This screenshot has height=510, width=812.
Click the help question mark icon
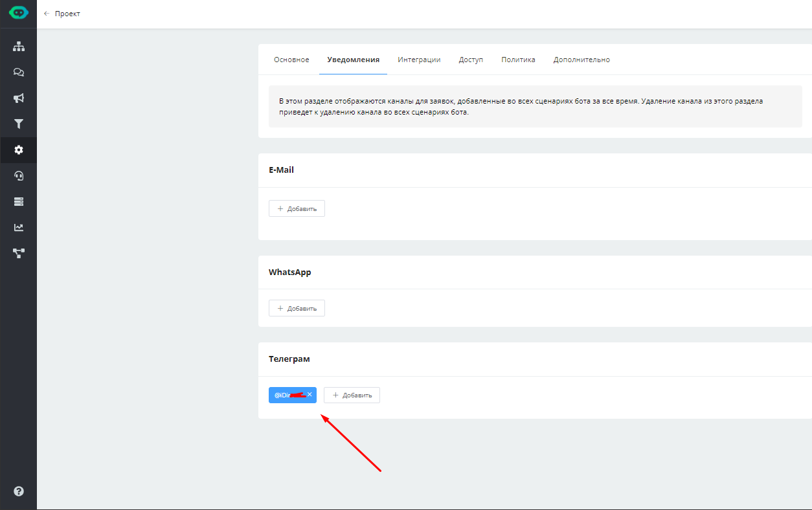[x=19, y=491]
